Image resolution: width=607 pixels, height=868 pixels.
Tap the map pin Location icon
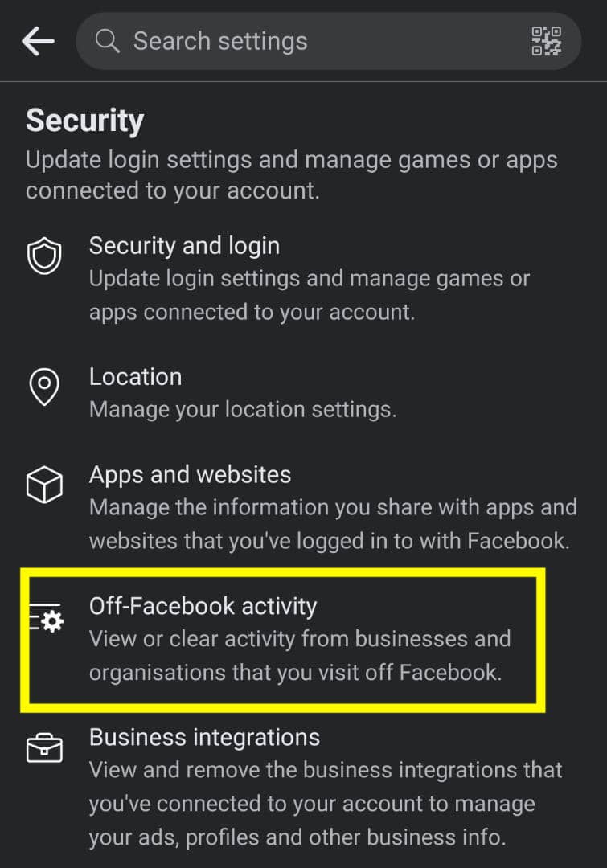[x=44, y=387]
